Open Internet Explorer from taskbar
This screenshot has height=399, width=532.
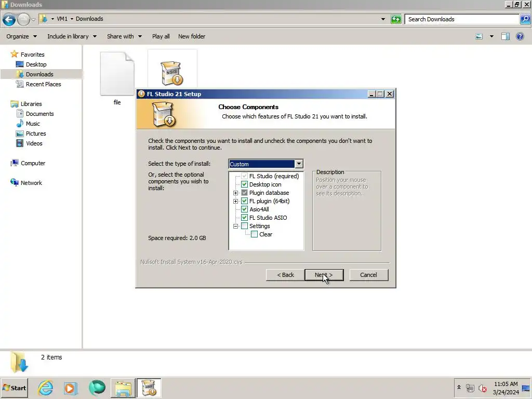click(46, 388)
